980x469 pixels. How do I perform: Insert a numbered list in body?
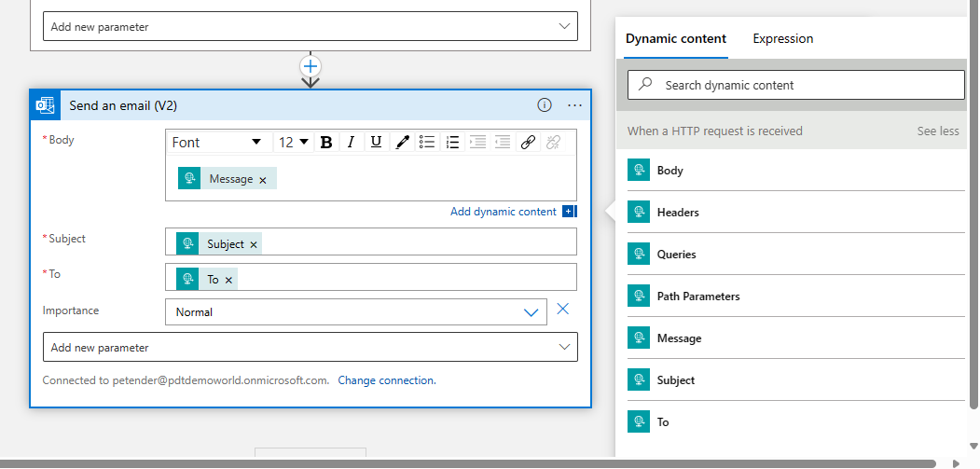(x=452, y=143)
